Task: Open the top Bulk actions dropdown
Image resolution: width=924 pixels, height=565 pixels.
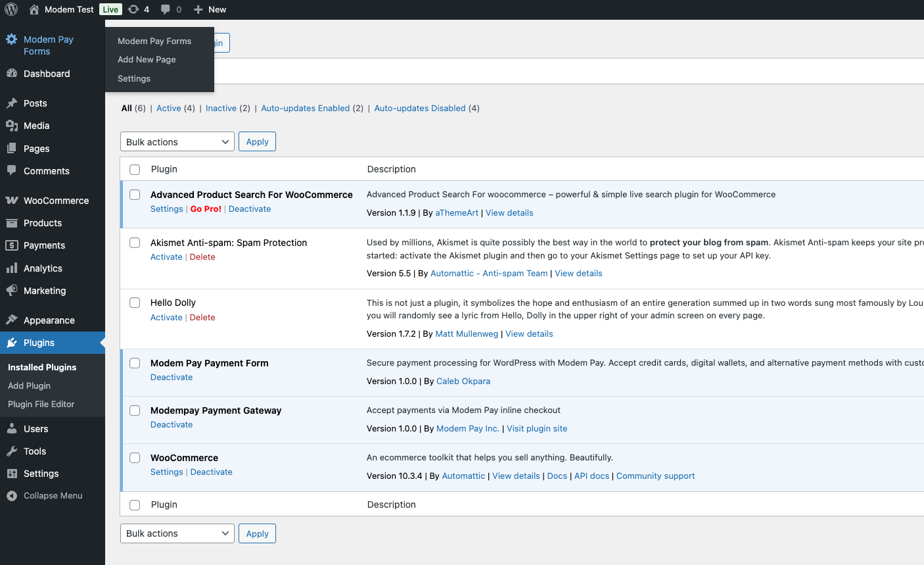Action: coord(177,142)
